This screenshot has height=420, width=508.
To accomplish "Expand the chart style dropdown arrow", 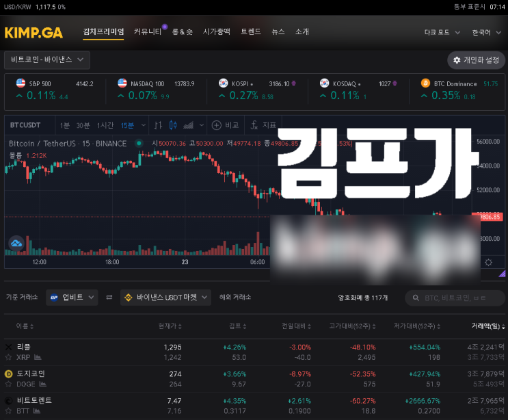I will pyautogui.click(x=202, y=125).
